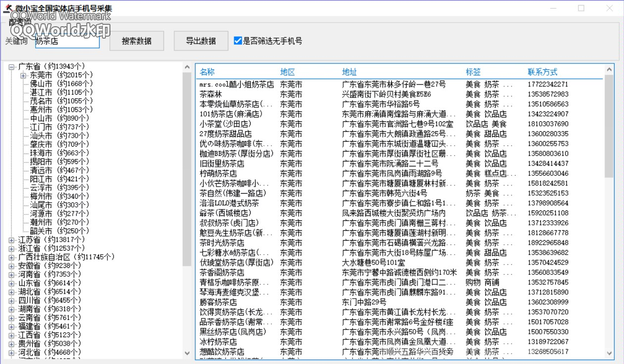
Task: Select the 贵州省 tree row
Action: pyautogui.click(x=50, y=344)
